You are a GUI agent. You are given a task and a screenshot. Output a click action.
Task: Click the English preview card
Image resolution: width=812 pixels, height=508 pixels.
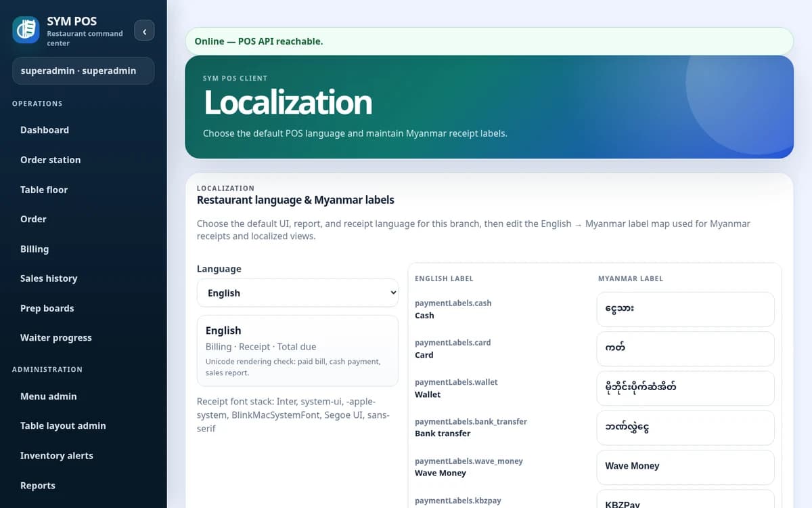[x=298, y=350]
